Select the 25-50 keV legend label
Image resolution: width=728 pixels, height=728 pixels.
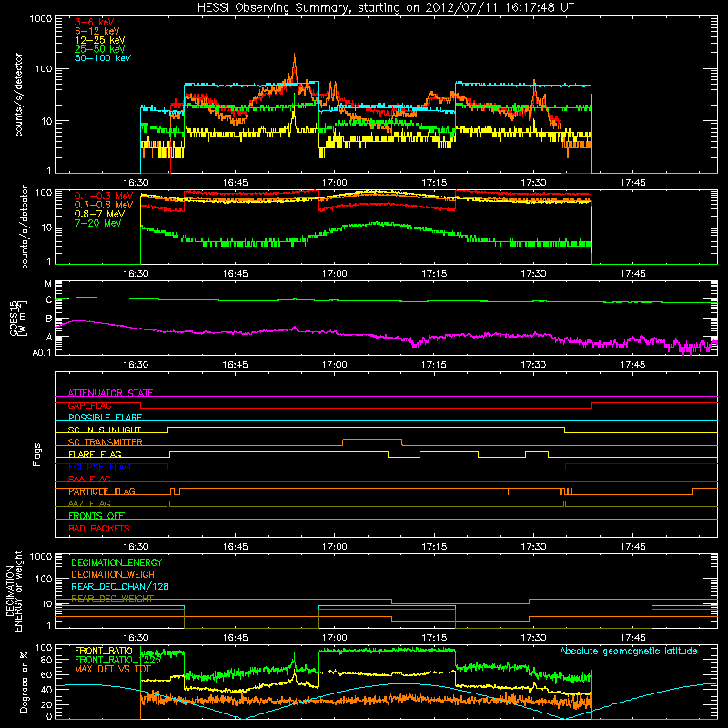coord(100,49)
